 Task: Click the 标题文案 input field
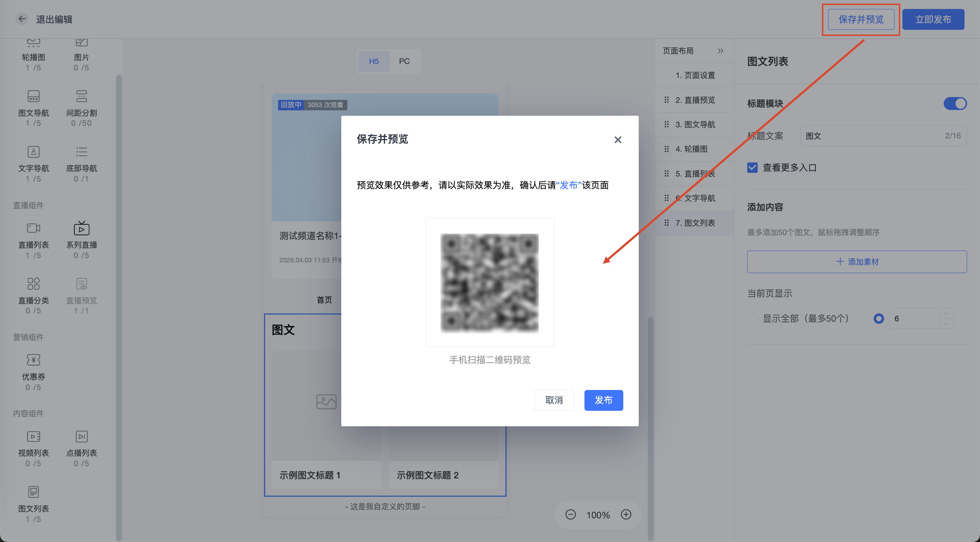pyautogui.click(x=883, y=136)
